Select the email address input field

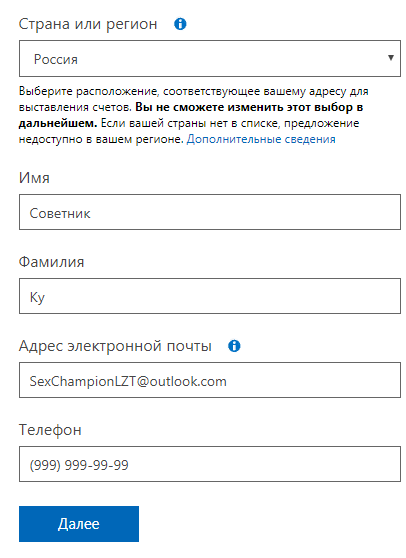click(210, 380)
